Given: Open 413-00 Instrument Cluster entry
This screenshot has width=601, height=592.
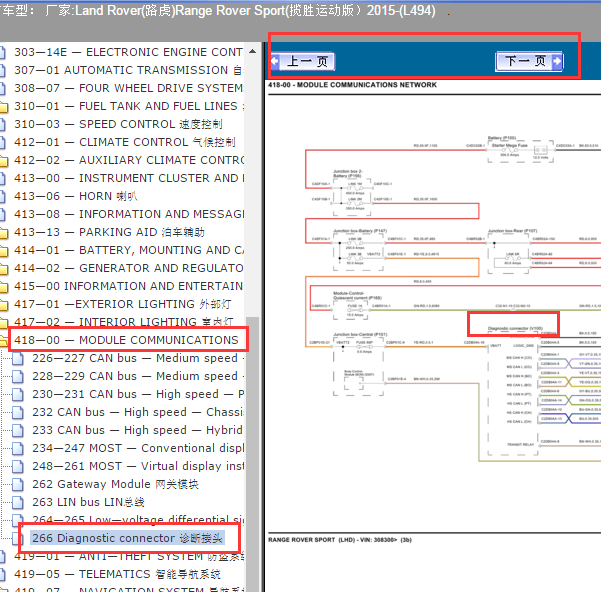Looking at the screenshot, I should click(x=128, y=178).
